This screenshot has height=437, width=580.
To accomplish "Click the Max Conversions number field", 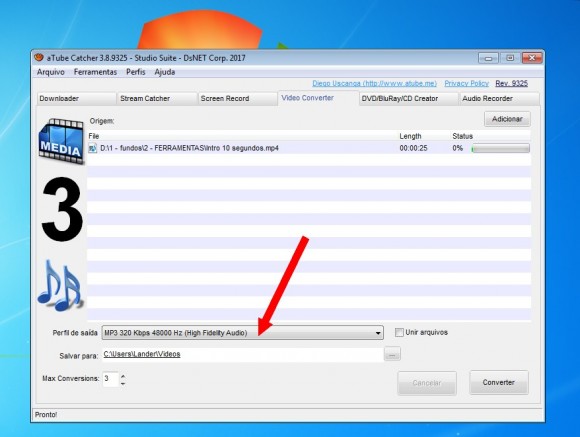I will [x=110, y=379].
